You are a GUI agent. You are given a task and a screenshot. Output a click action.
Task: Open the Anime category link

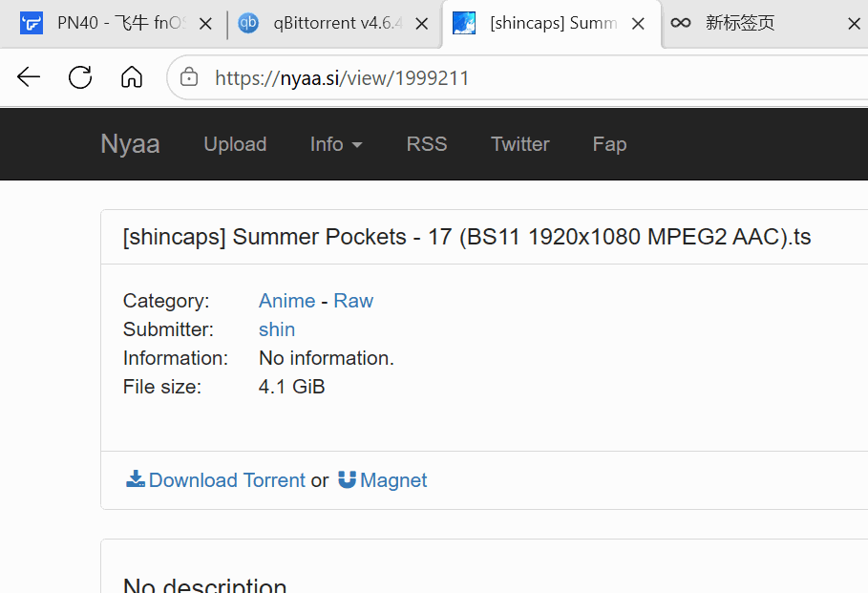(x=286, y=301)
